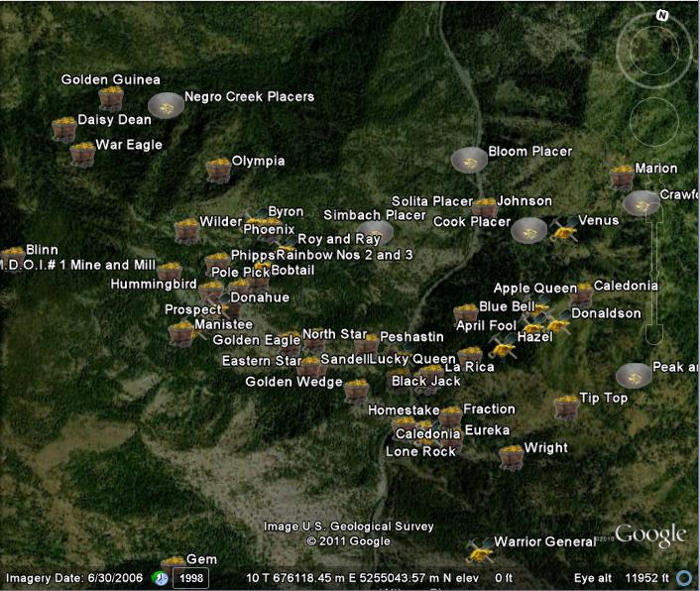Screen dimensions: 700x591
Task: Click the Daisy Dean mine cart icon
Action: tap(63, 129)
